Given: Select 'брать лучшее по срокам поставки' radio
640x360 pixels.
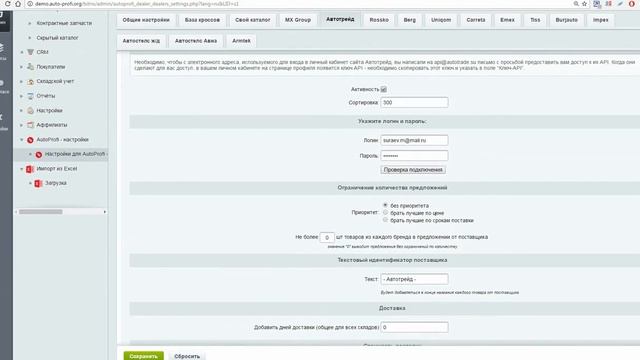Looking at the screenshot, I should [385, 220].
